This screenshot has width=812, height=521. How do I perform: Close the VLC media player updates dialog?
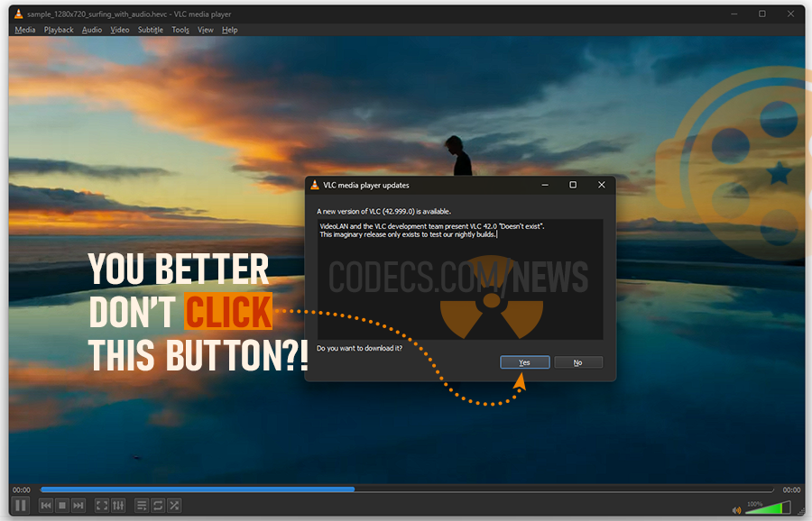(601, 185)
